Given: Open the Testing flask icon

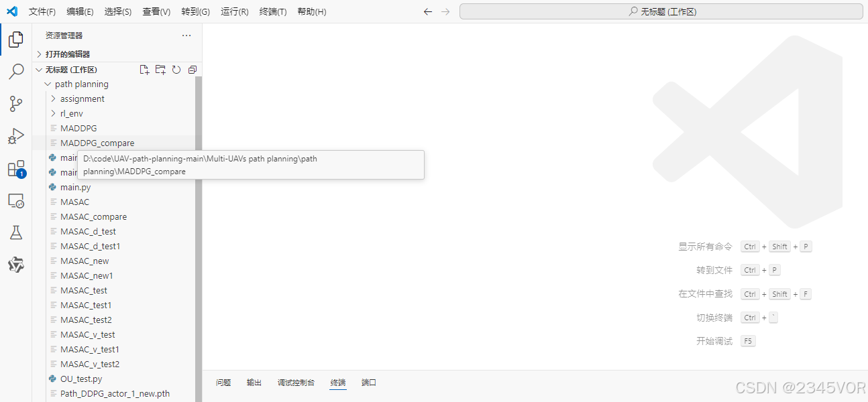Looking at the screenshot, I should coord(16,232).
